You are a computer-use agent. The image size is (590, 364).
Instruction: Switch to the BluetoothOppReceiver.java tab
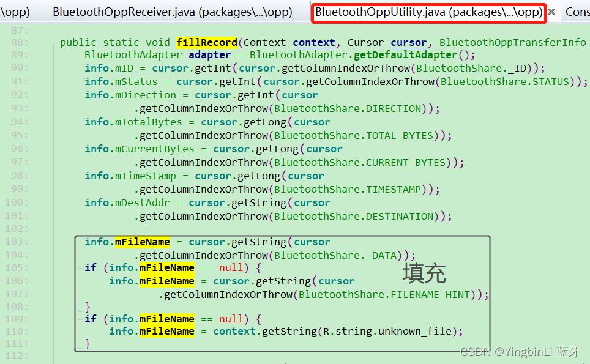173,12
